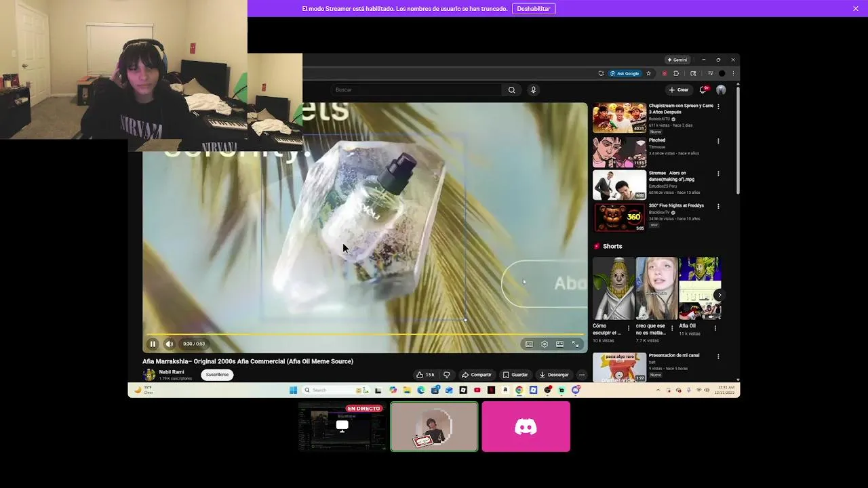Viewport: 868px width, 488px height.
Task: Open options for Afia Oil short
Action: [x=715, y=328]
